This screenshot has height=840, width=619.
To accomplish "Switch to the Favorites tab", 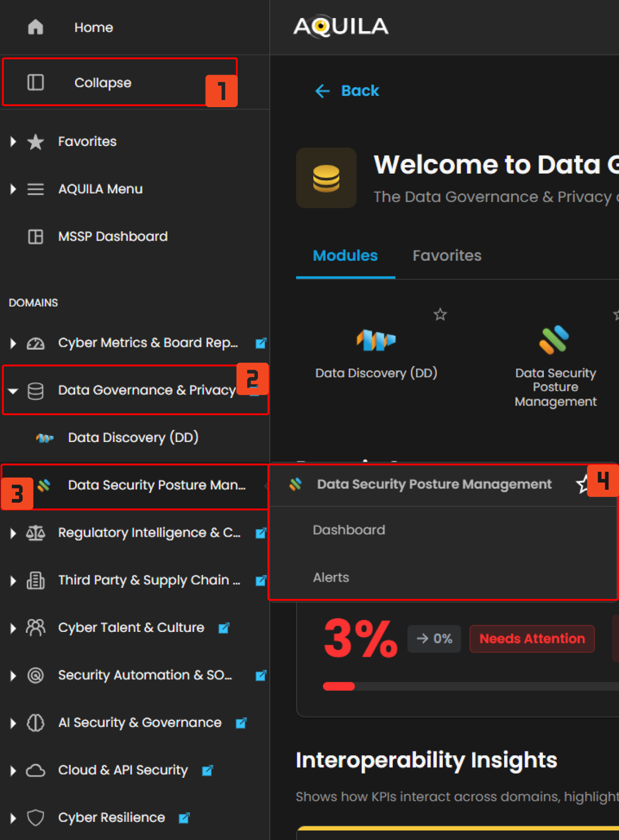I will (x=447, y=255).
